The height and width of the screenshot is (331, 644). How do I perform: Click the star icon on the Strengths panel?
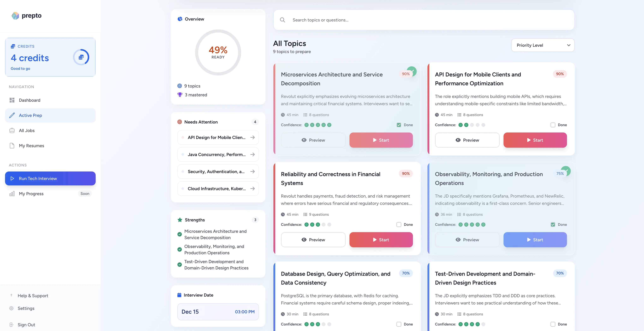(180, 220)
